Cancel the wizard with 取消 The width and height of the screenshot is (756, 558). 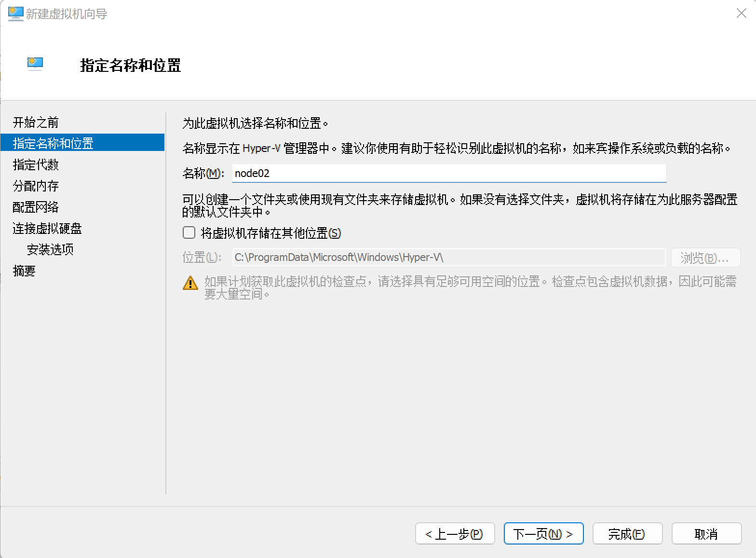click(706, 534)
